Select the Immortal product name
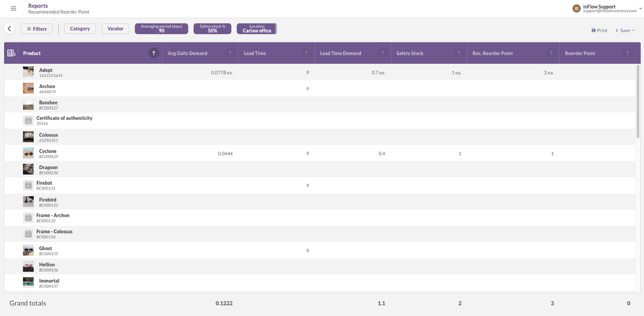Viewport: 644px width, 316px height. pyautogui.click(x=49, y=281)
